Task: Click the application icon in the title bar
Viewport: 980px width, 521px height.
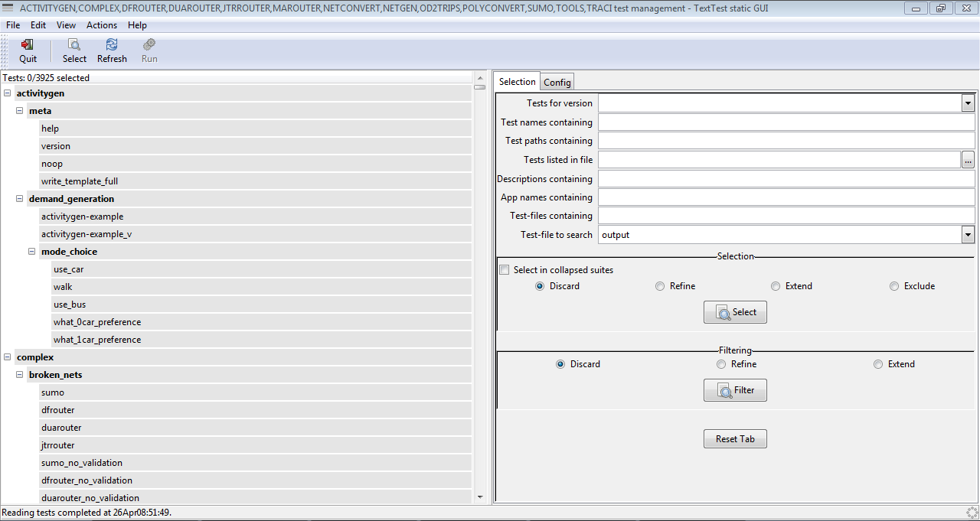Action: coord(8,8)
